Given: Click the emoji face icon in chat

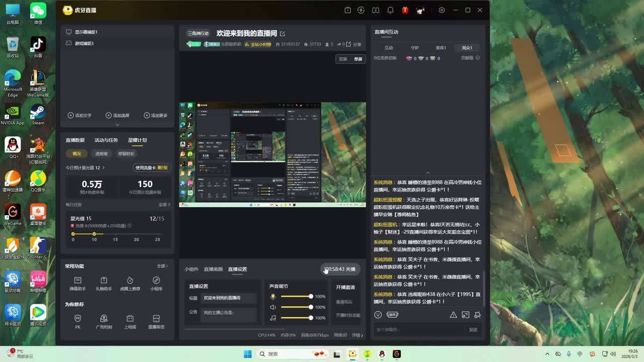Looking at the screenshot, I should 378,315.
